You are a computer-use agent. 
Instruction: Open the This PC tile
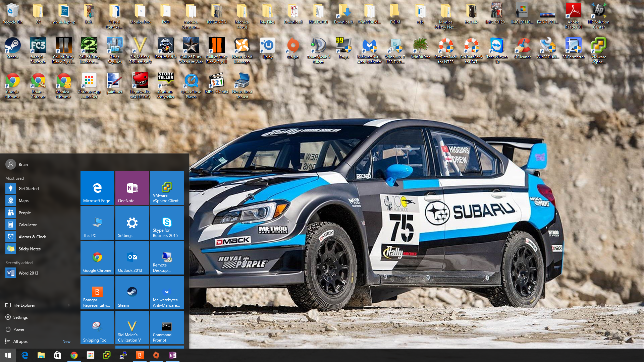click(x=97, y=223)
